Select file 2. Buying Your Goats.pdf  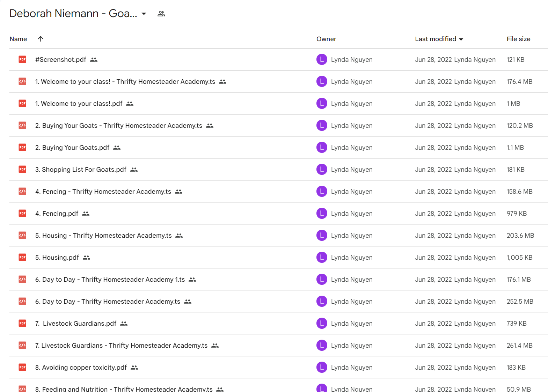(x=72, y=148)
